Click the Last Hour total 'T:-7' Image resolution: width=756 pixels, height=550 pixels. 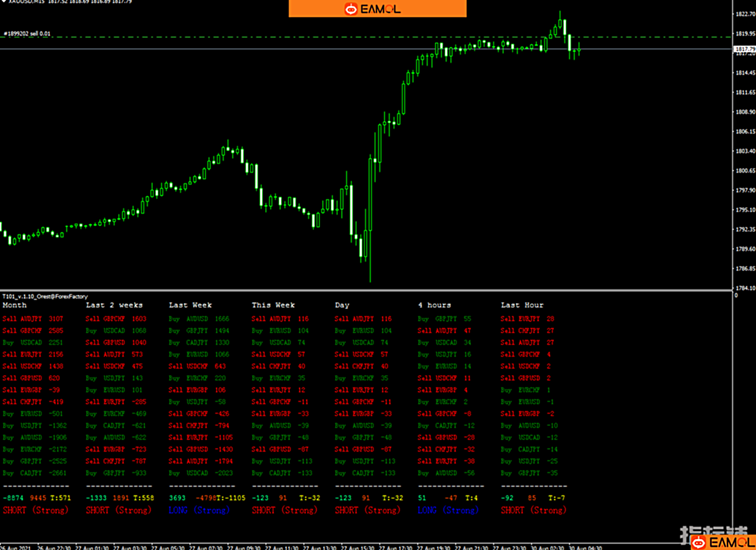pyautogui.click(x=557, y=498)
